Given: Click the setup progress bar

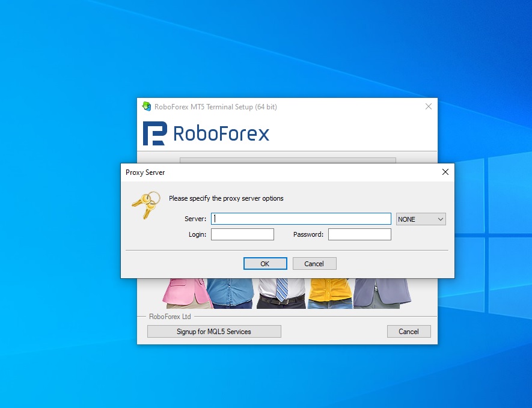Looking at the screenshot, I should click(288, 160).
